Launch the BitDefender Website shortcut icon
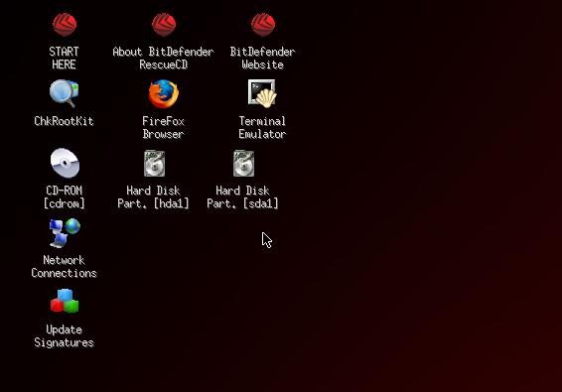 point(263,25)
